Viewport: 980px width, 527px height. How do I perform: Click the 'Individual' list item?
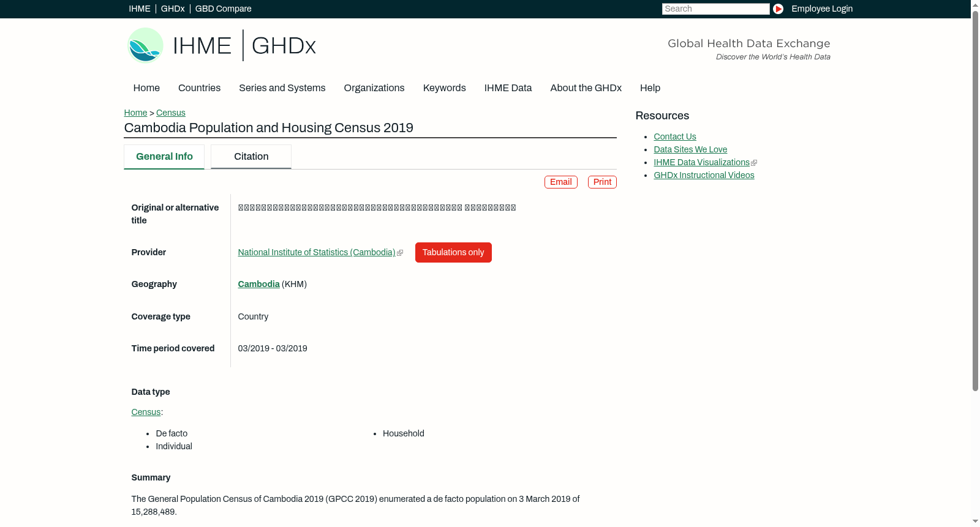coord(174,446)
